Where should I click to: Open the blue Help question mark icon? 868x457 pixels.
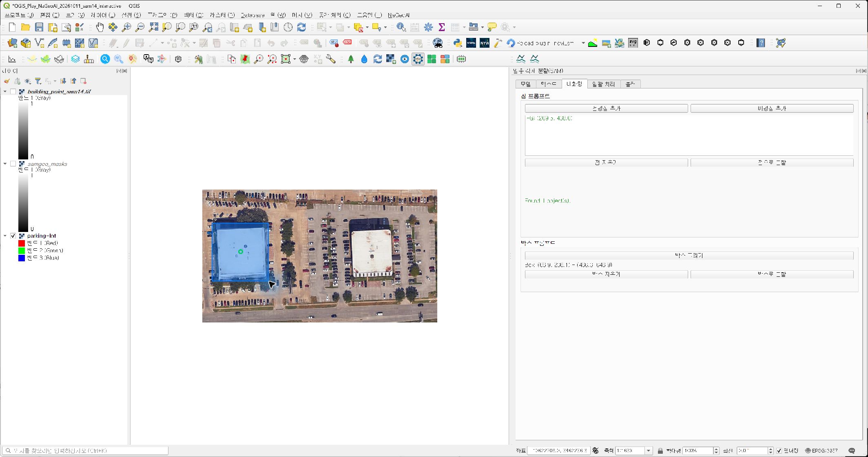point(761,43)
